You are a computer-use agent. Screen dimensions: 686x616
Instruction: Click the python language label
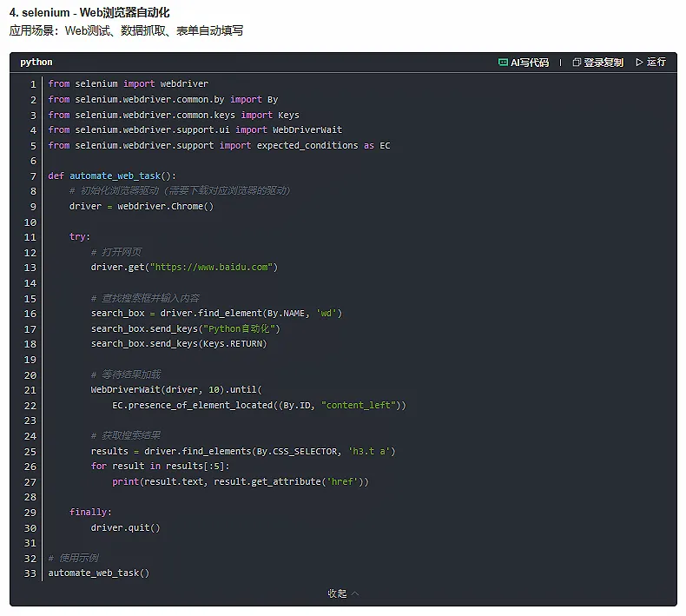36,63
